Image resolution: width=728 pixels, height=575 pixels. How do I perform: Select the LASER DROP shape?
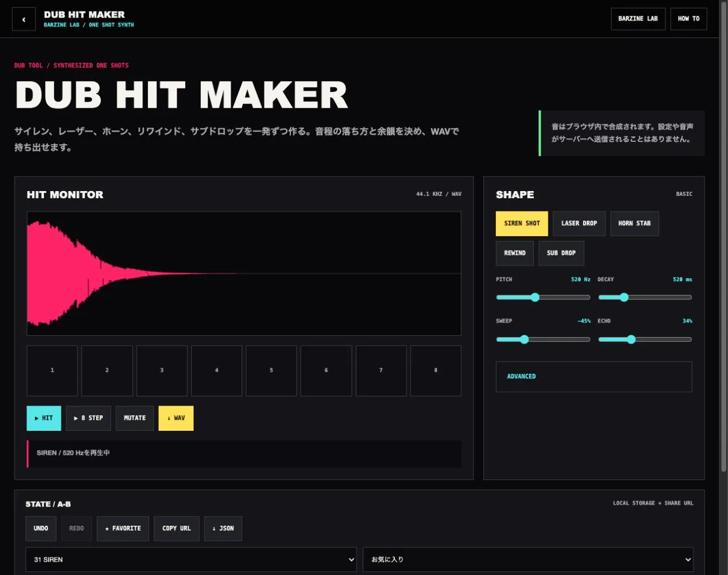point(579,224)
